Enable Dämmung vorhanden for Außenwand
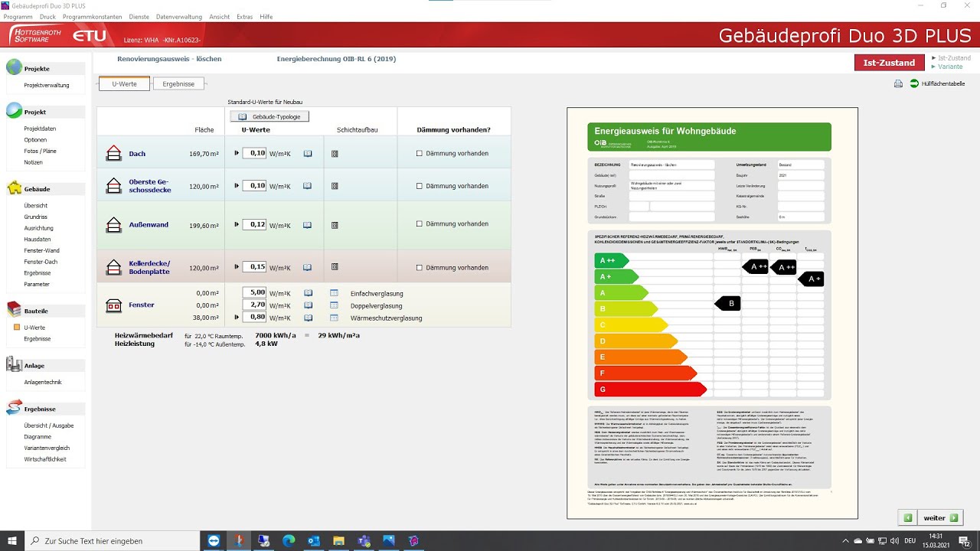Viewport: 980px width, 551px height. [x=419, y=224]
